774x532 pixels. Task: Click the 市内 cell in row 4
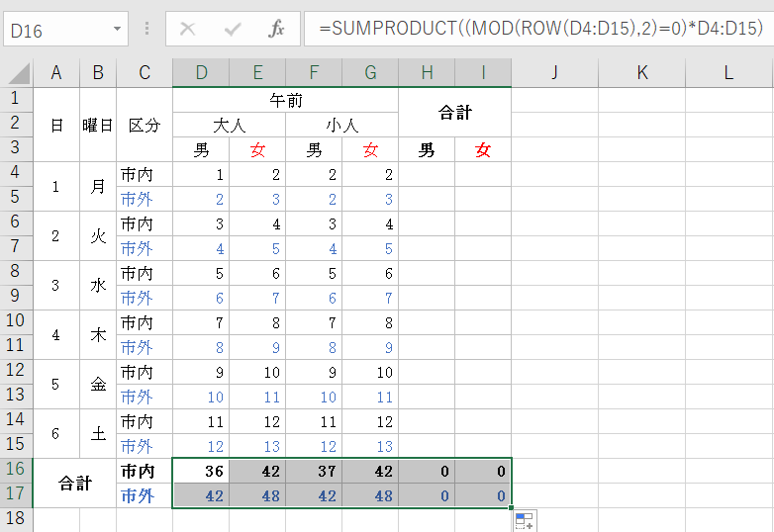click(145, 174)
